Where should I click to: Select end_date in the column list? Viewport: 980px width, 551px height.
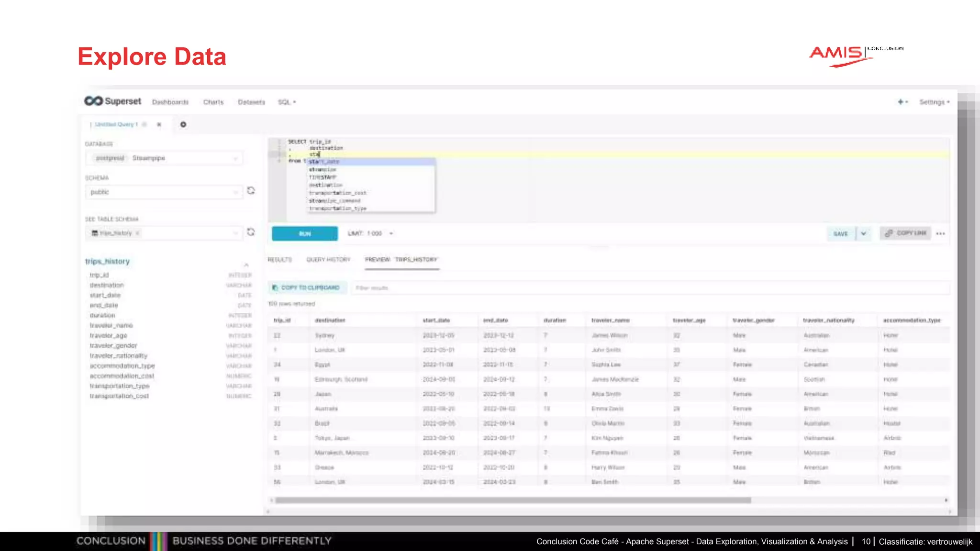[103, 305]
